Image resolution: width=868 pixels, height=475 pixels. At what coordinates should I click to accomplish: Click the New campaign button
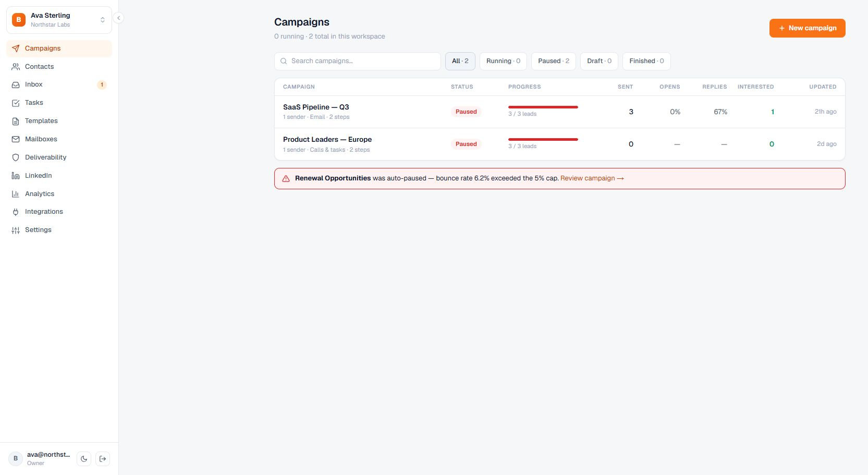click(x=807, y=28)
